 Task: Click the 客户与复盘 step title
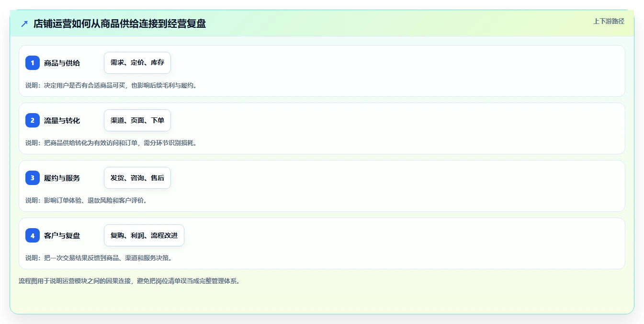(x=62, y=235)
